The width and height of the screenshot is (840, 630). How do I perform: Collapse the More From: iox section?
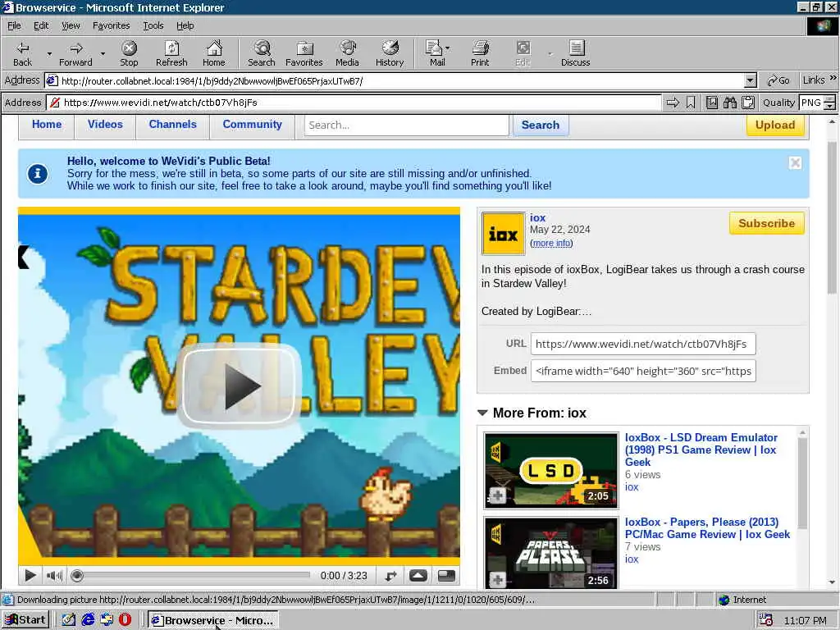(482, 413)
